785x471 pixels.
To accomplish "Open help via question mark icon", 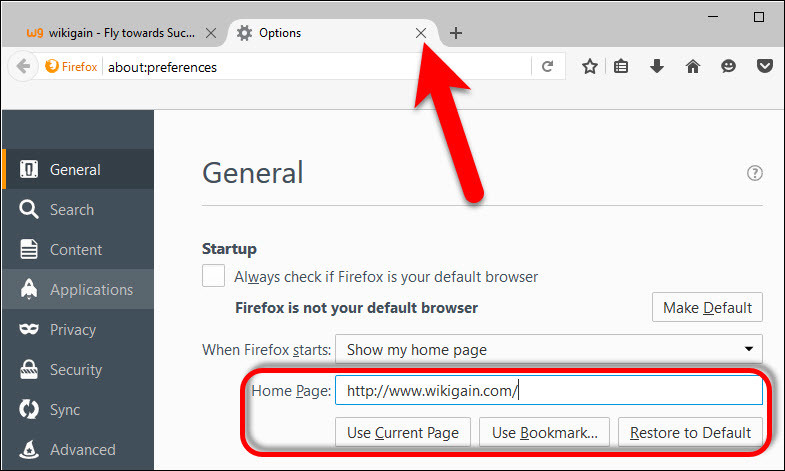I will pos(755,173).
